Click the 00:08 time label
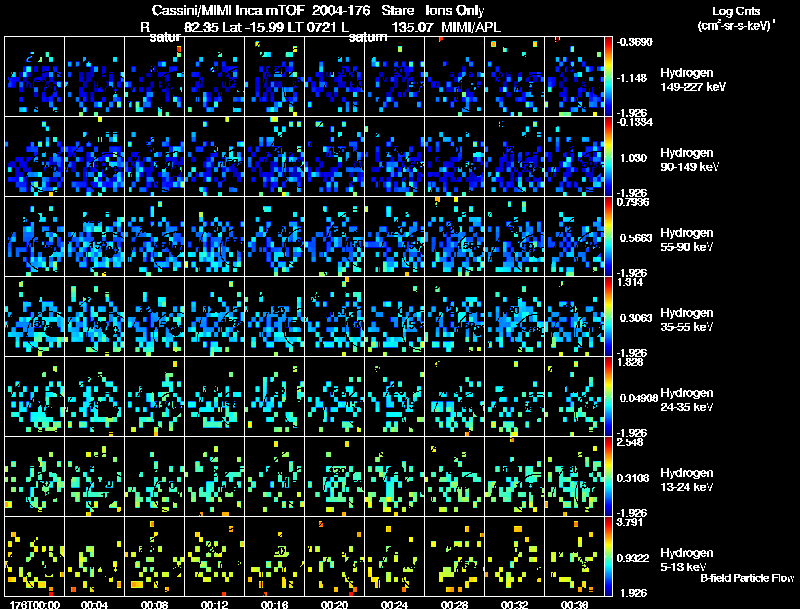Screen dimensions: 800x609 pyautogui.click(x=155, y=605)
